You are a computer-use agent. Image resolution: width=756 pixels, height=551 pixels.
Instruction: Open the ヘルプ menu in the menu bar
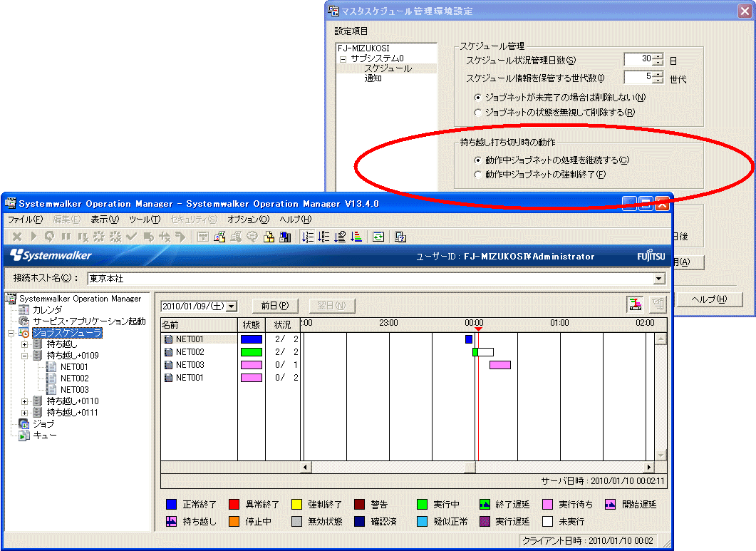tap(296, 220)
